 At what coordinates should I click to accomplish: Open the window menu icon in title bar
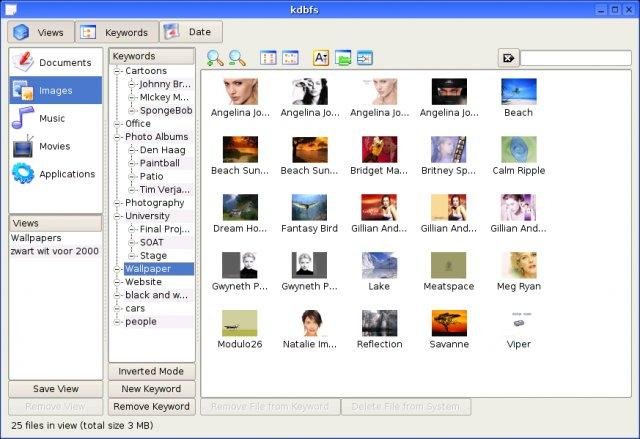pyautogui.click(x=11, y=9)
